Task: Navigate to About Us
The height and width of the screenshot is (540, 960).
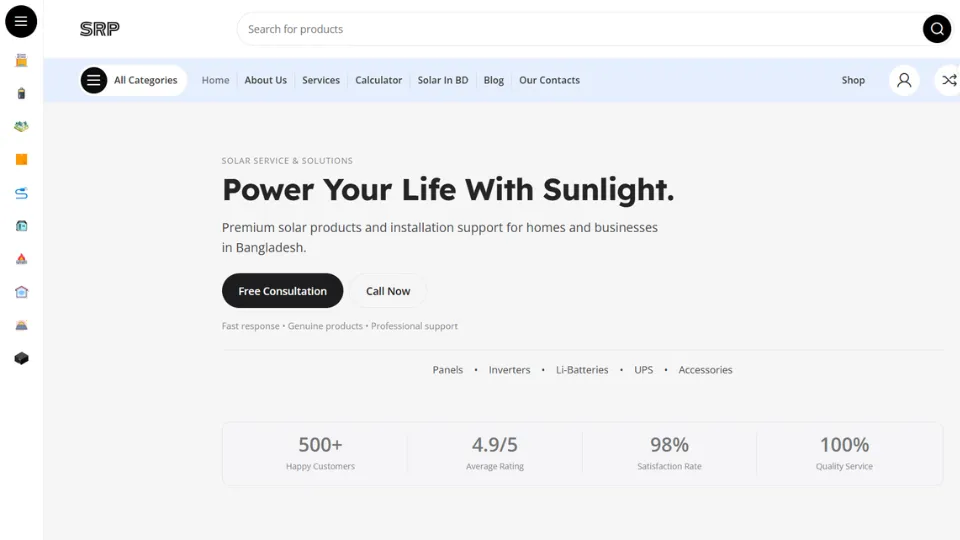Action: tap(265, 80)
